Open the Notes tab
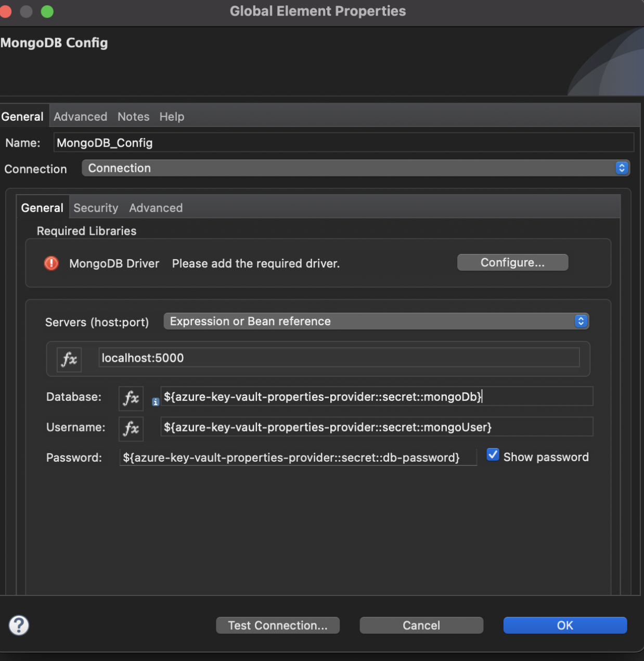 tap(133, 117)
